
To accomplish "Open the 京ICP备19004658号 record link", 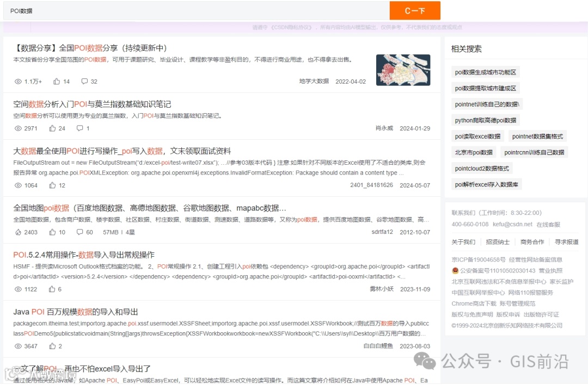I will coord(478,259).
